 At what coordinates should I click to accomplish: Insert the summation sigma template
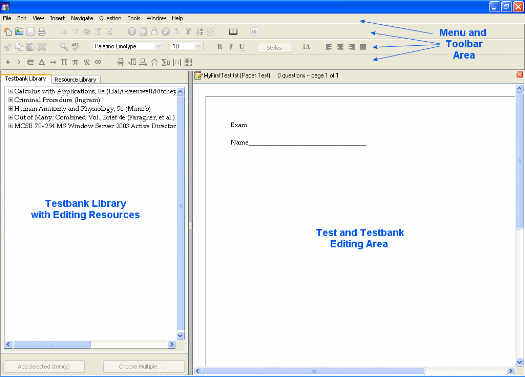coord(166,62)
